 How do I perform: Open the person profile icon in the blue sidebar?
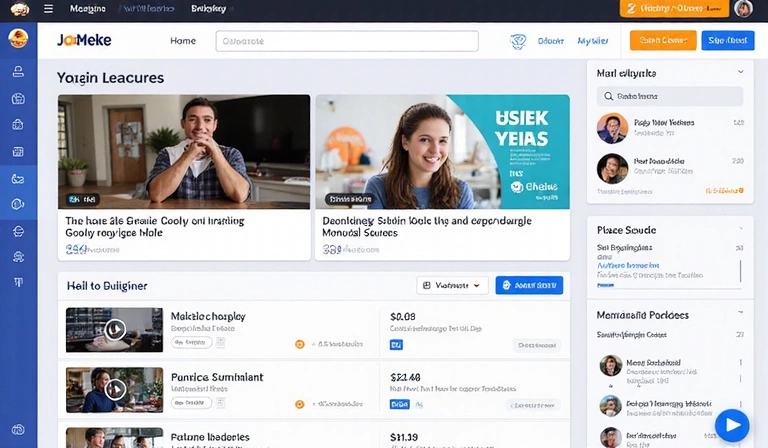tap(18, 72)
